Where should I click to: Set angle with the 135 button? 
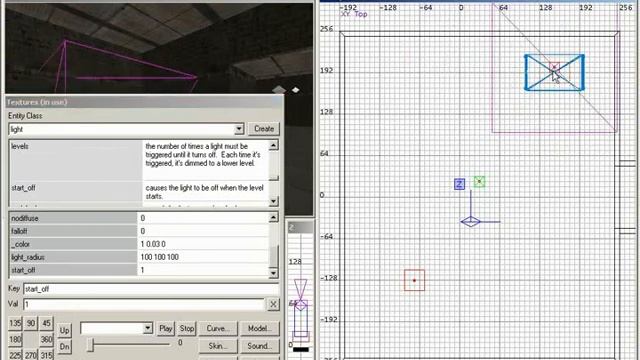point(15,324)
